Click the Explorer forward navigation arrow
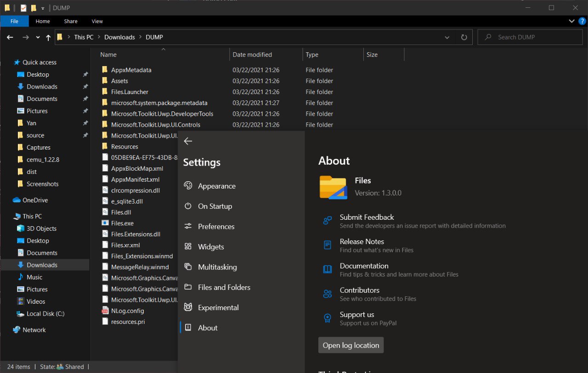 [26, 37]
